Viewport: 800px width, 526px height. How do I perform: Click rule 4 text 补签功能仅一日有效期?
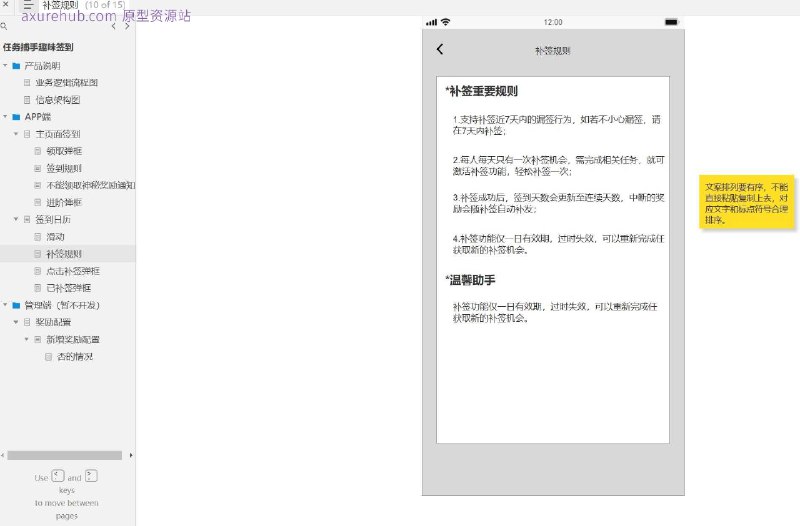(x=558, y=244)
